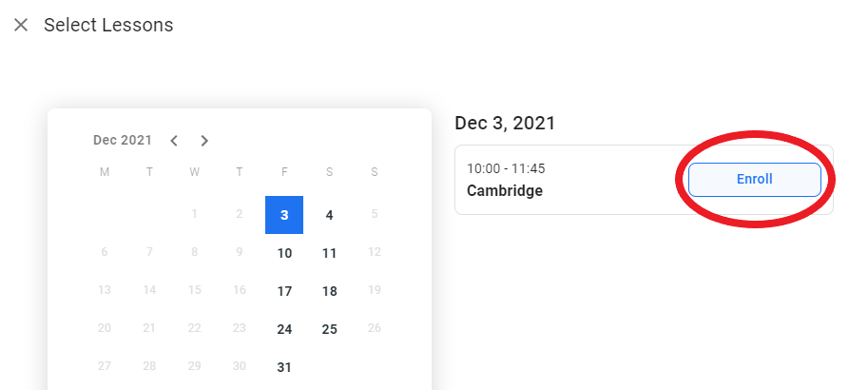Go to previous month arrow
Screen dimensions: 868x390
coord(174,141)
